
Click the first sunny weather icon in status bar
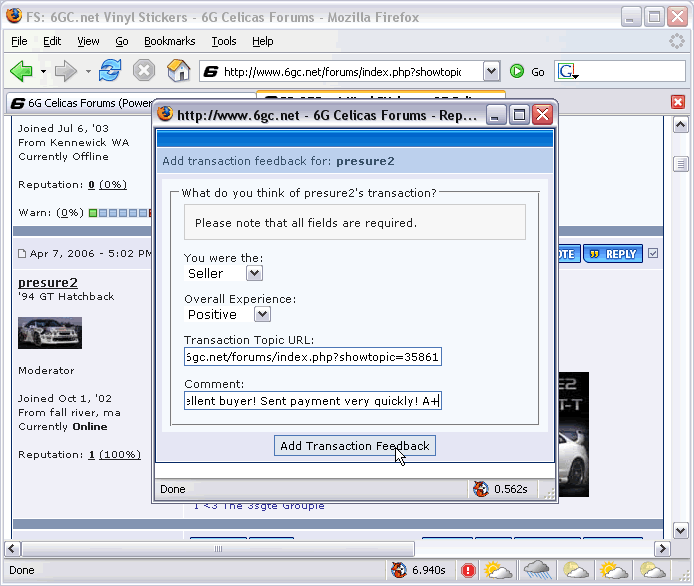pos(498,570)
